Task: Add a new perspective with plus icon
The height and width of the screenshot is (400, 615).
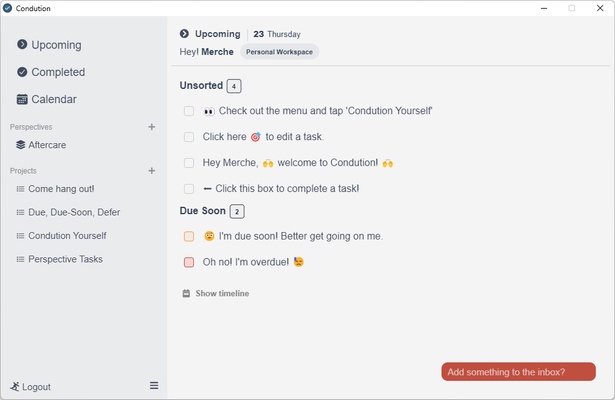Action: (152, 127)
